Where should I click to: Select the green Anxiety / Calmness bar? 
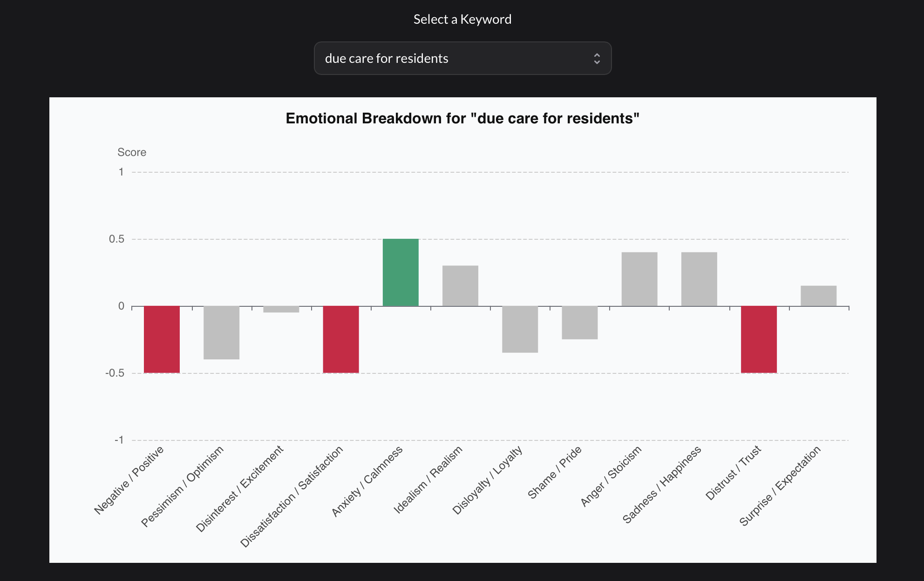pyautogui.click(x=401, y=272)
